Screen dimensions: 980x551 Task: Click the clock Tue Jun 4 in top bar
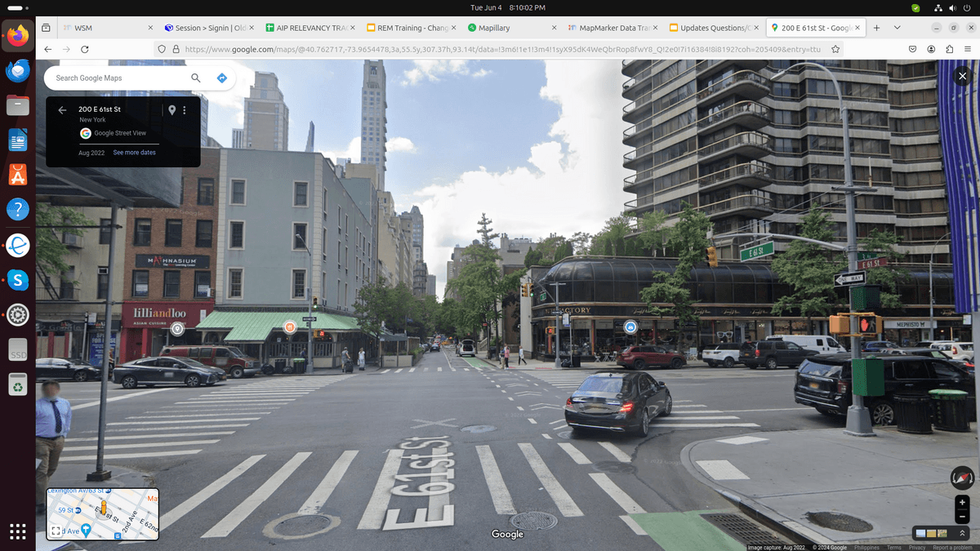pos(507,7)
